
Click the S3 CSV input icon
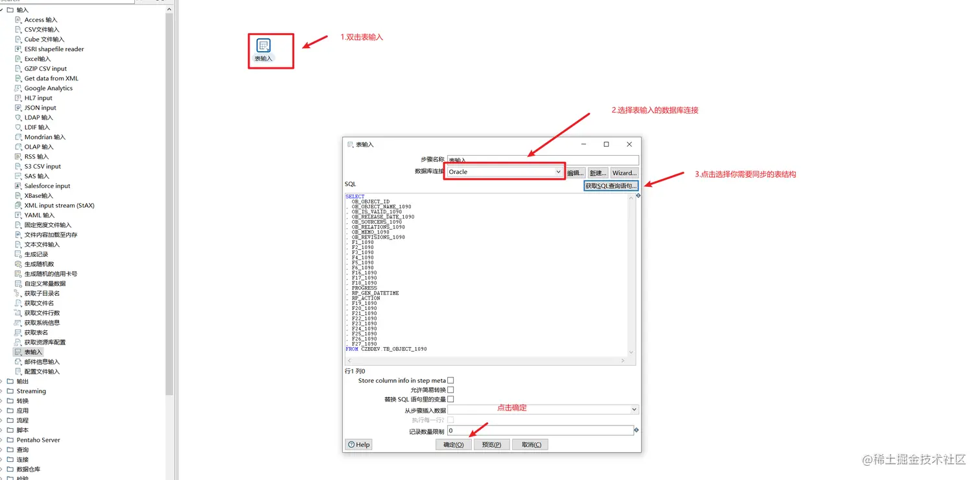[x=18, y=166]
